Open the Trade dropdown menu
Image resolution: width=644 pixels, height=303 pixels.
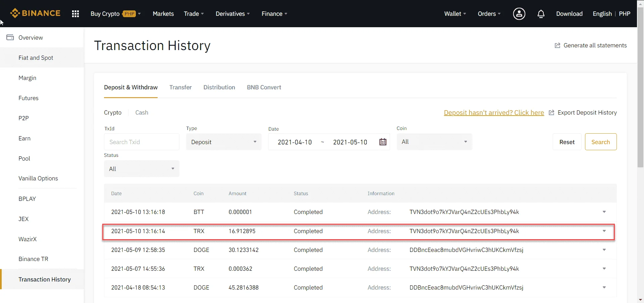coord(194,14)
